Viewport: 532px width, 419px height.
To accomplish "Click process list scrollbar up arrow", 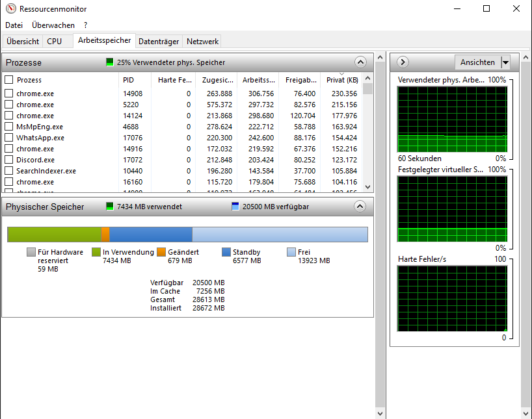I will click(x=368, y=79).
